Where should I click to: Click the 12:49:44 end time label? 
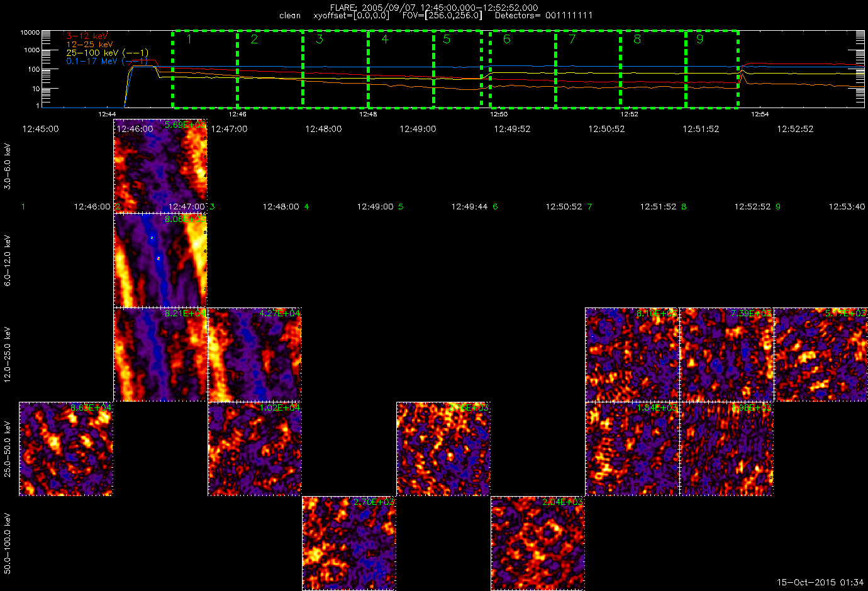[x=469, y=206]
